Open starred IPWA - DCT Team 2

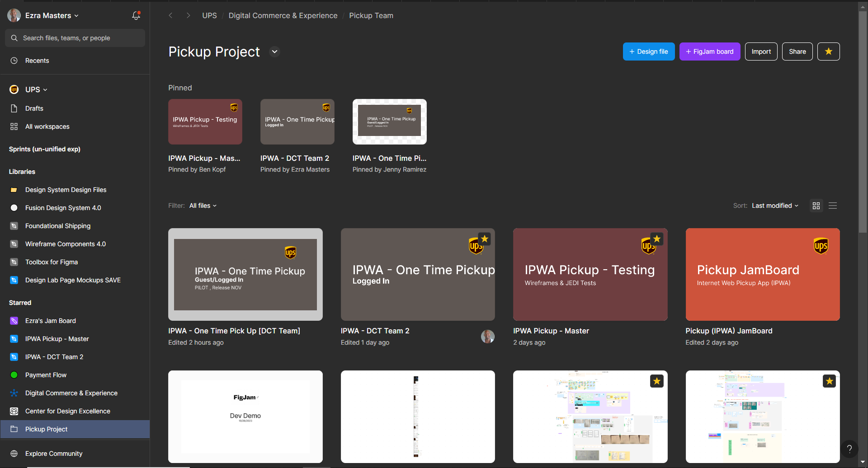75,357
